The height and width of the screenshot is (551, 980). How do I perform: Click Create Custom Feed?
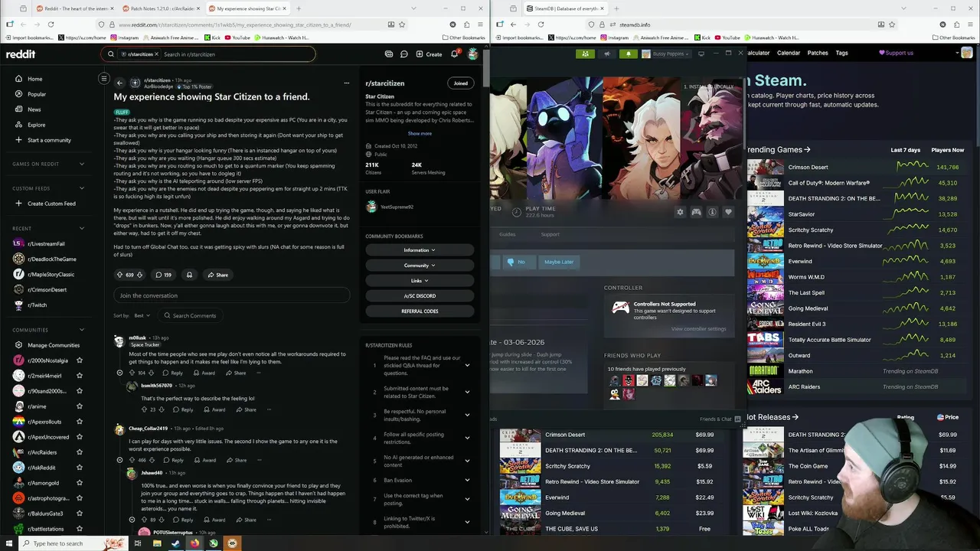51,204
